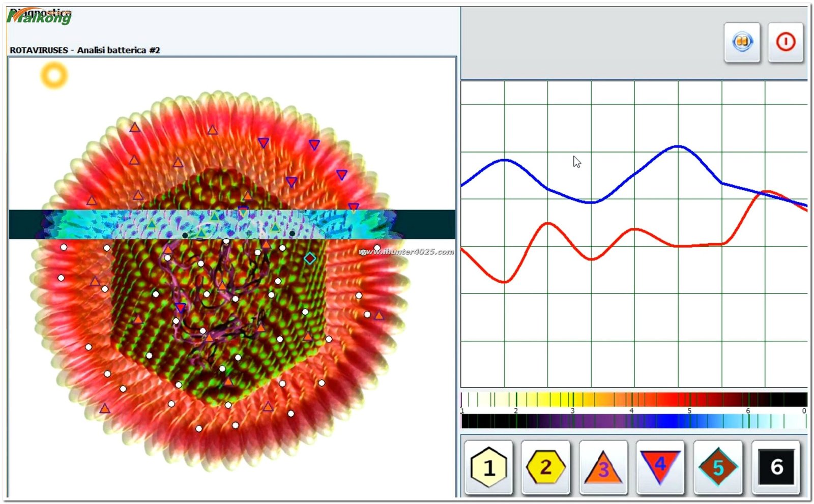Click the highest peak of the blue curve

coord(678,146)
